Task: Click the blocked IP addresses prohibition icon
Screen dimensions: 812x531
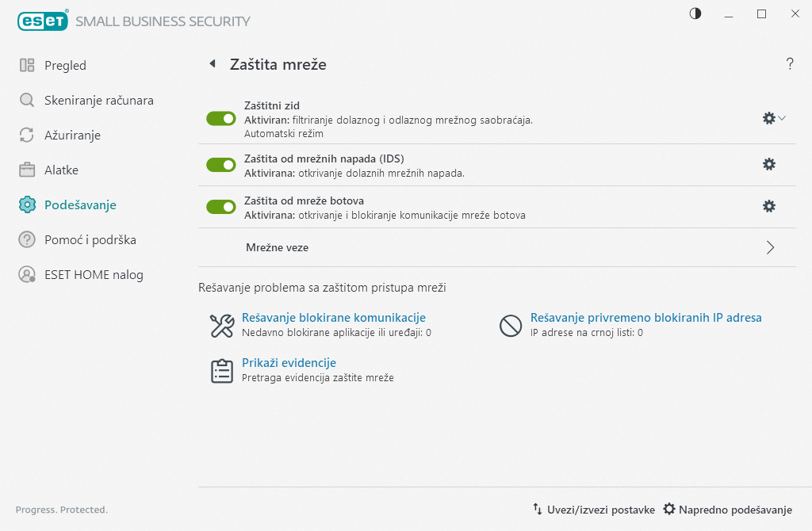Action: (510, 326)
